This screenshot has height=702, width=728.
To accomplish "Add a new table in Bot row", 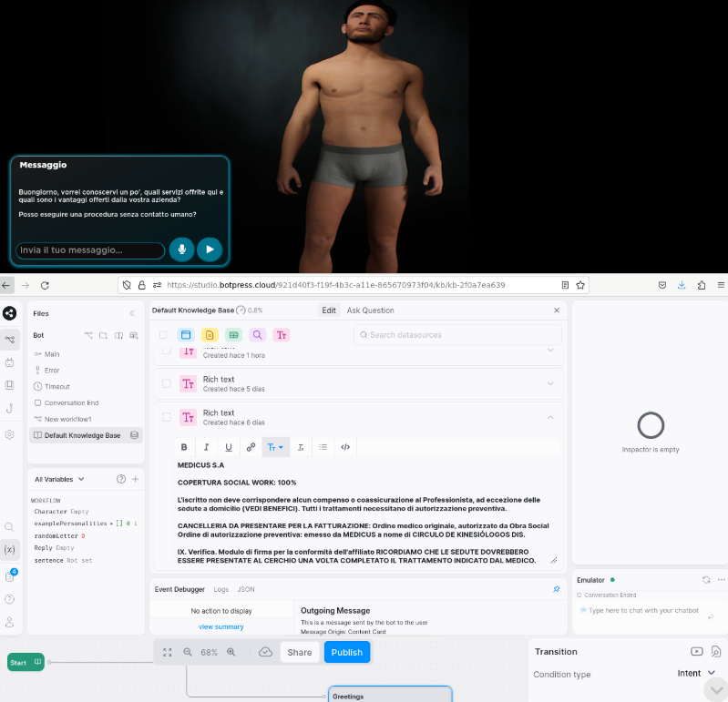I will (134, 335).
